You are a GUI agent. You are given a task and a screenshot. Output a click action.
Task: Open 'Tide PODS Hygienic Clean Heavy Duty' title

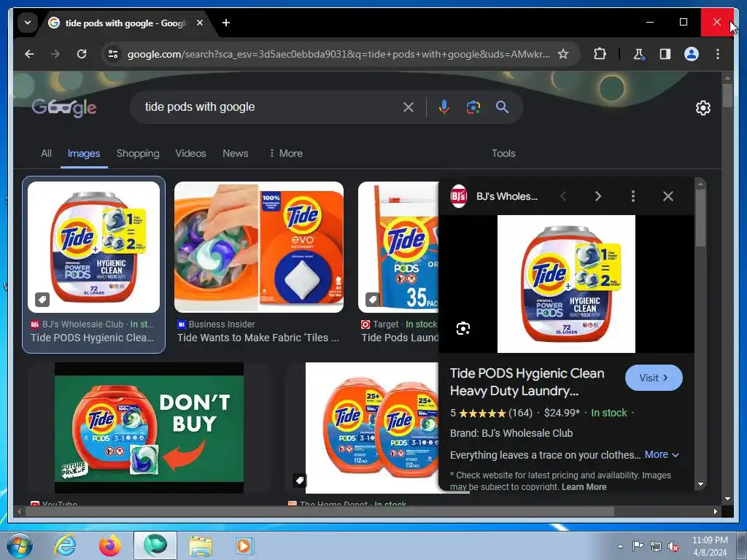coord(527,382)
